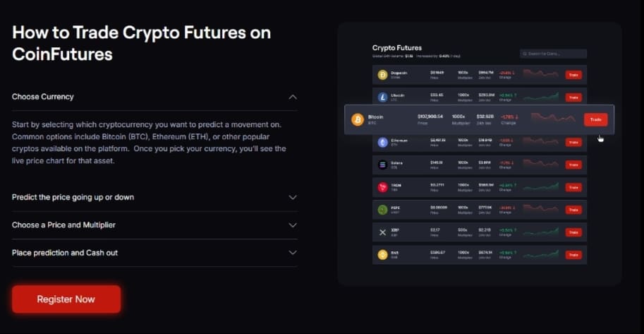Click the orange Bitcoin coin icon
The image size is (644, 334).
tap(357, 119)
